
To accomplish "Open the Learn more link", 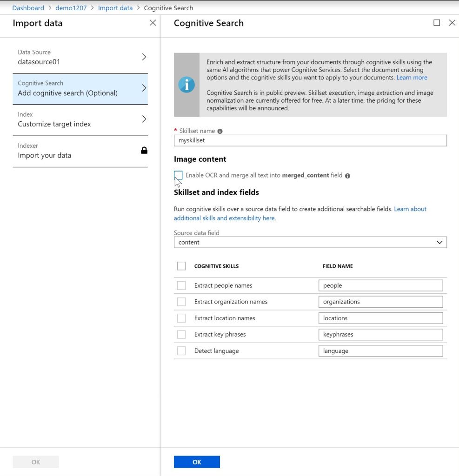I will coord(412,78).
